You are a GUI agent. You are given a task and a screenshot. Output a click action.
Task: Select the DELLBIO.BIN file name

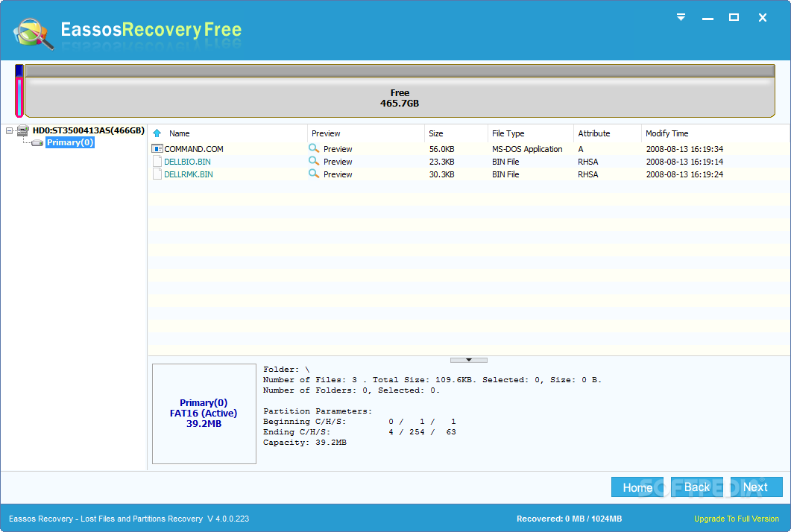tap(188, 162)
